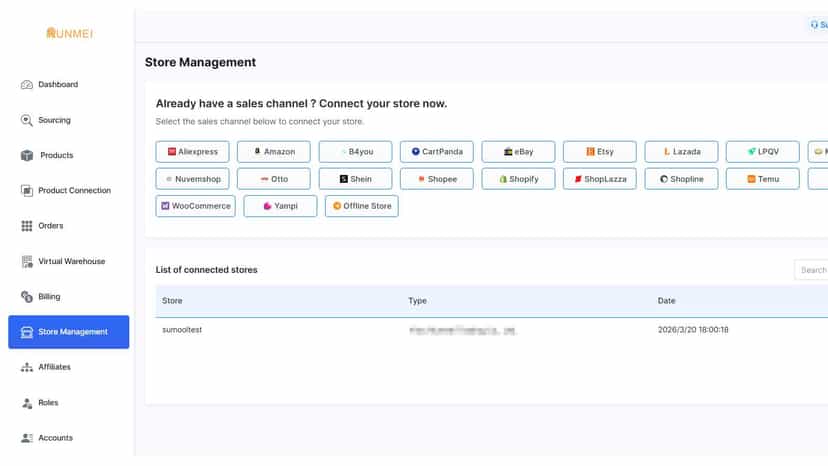This screenshot has width=828, height=466.
Task: Click the Dashboard gauge icon
Action: [26, 85]
